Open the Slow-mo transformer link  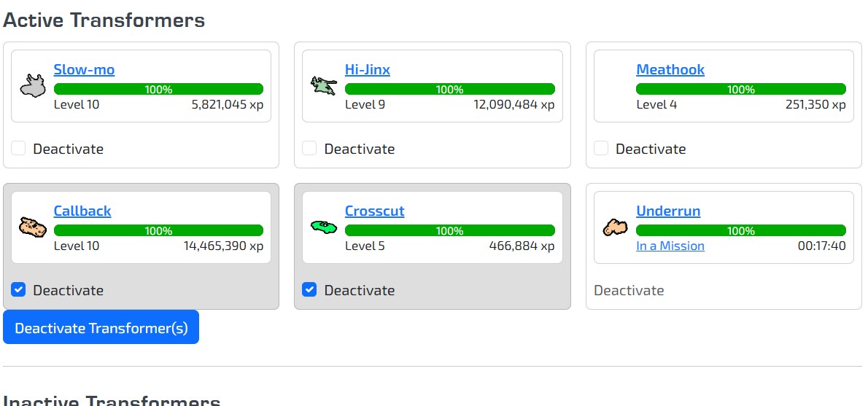tap(84, 70)
